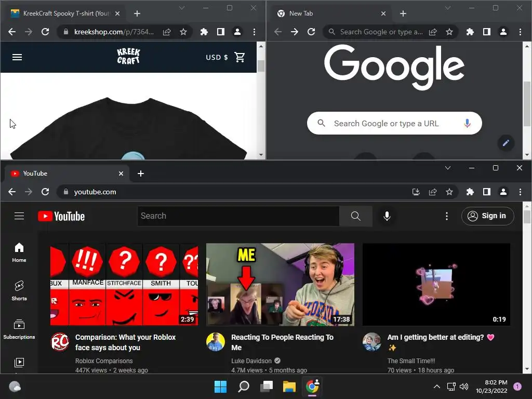Click the Customize Chrome pencil button
The height and width of the screenshot is (399, 532).
coord(506,143)
